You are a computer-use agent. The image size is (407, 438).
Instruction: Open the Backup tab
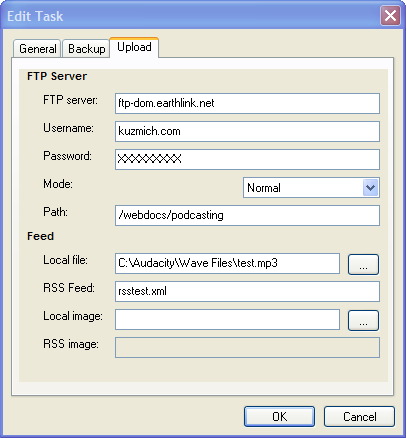click(x=86, y=49)
